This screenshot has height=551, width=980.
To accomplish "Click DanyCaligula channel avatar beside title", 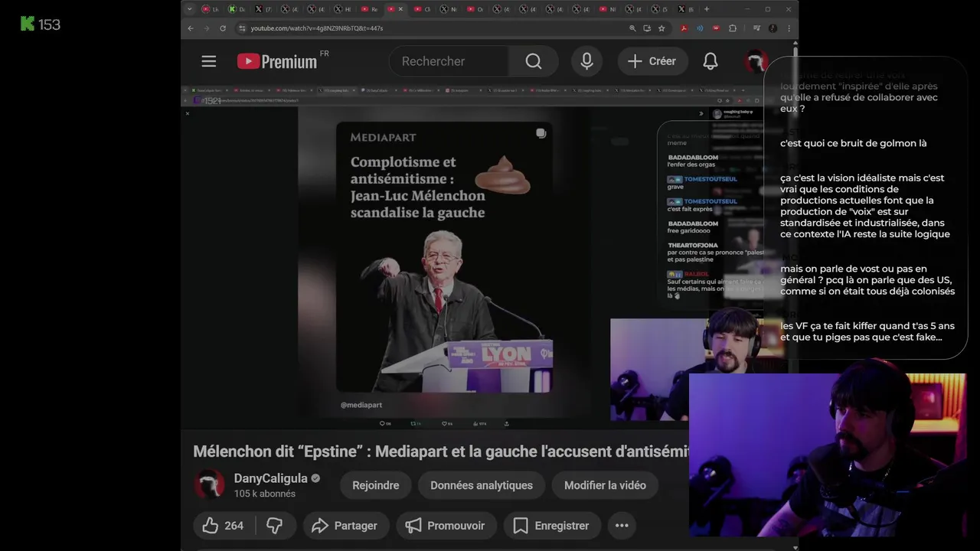I will click(x=209, y=485).
